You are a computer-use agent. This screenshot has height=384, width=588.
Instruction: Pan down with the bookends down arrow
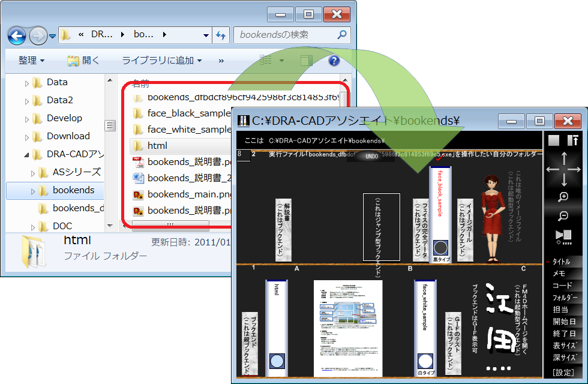click(x=564, y=181)
